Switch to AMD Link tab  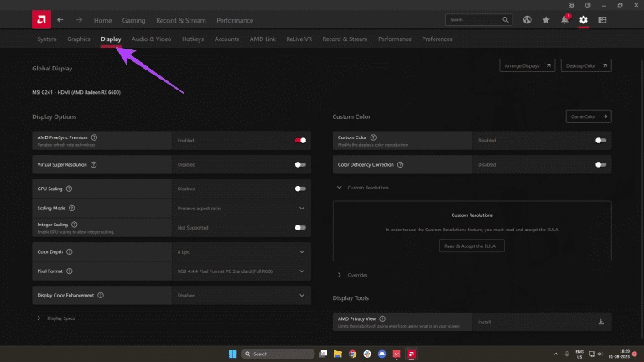coord(262,39)
